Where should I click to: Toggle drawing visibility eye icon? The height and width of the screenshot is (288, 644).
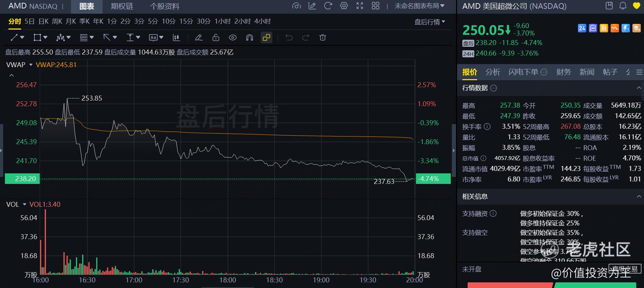coord(233,38)
